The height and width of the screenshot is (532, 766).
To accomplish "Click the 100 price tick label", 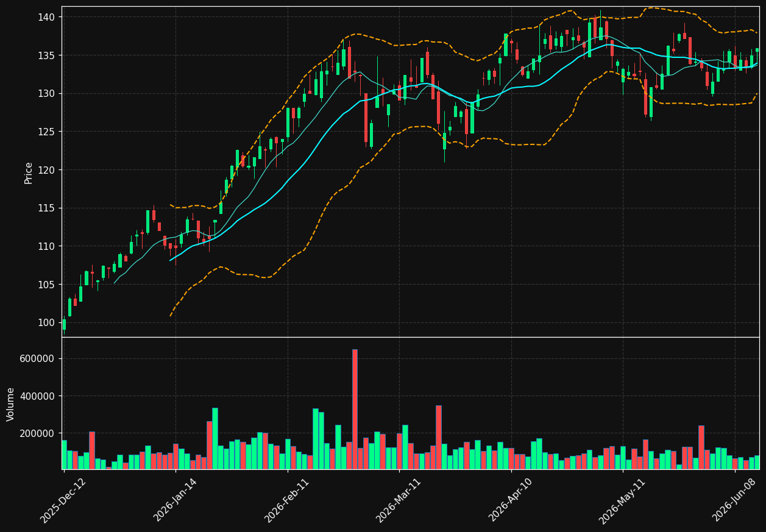I will point(48,322).
